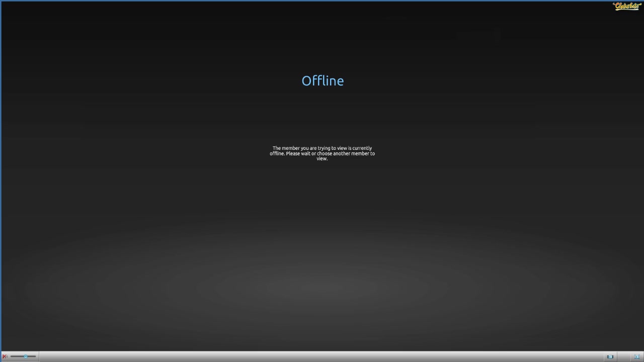Toggle audio with the red X speaker
This screenshot has width=644, height=362.
tap(5, 356)
